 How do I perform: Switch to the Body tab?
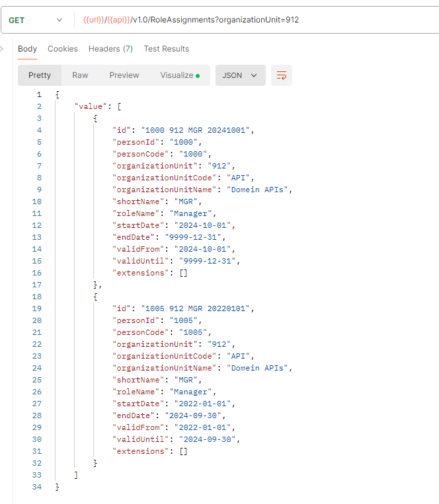pos(27,49)
